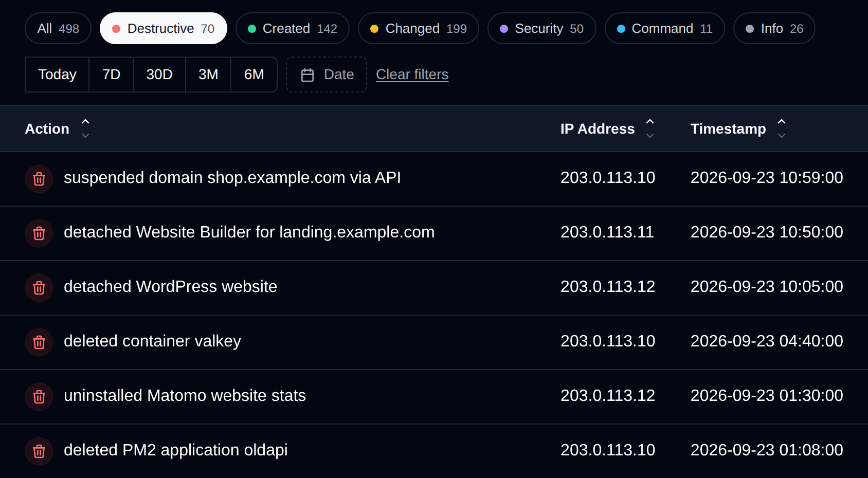Click IP address in PM2 oldapi row
This screenshot has width=868, height=478.
coord(608,450)
